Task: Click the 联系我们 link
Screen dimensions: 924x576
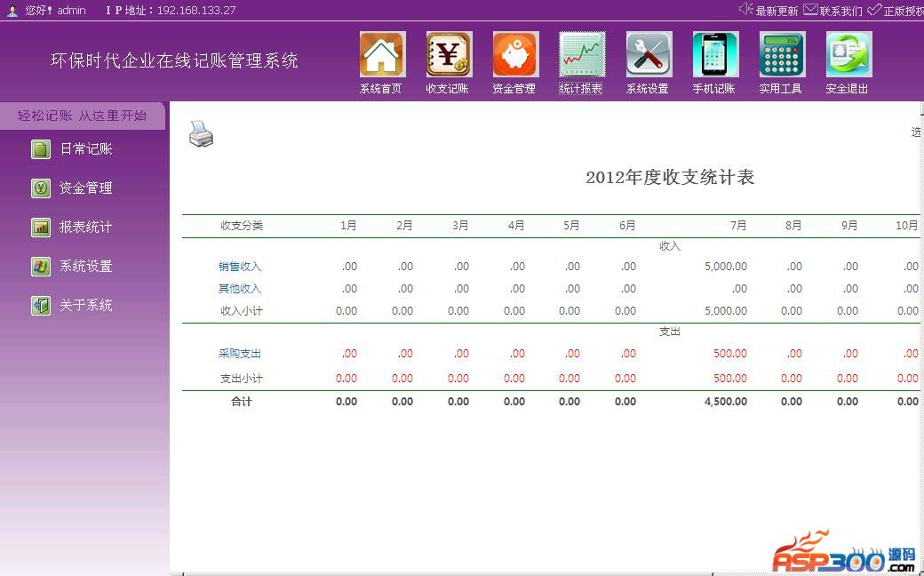Action: (840, 11)
